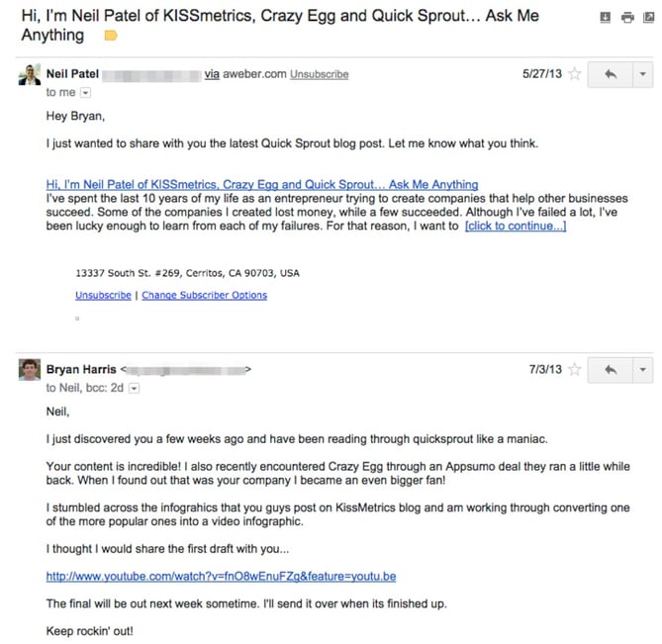
Task: Click Neil Patel's profile photo
Action: [30, 75]
